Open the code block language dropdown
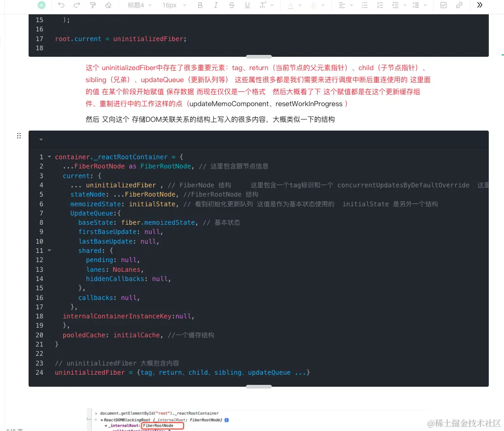 [41, 139]
